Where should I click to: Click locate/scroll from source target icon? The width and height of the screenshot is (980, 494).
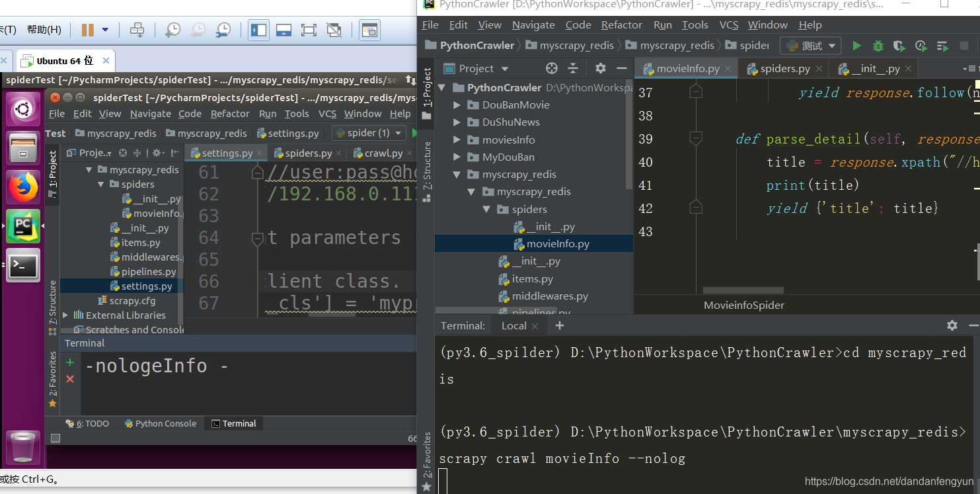(552, 68)
